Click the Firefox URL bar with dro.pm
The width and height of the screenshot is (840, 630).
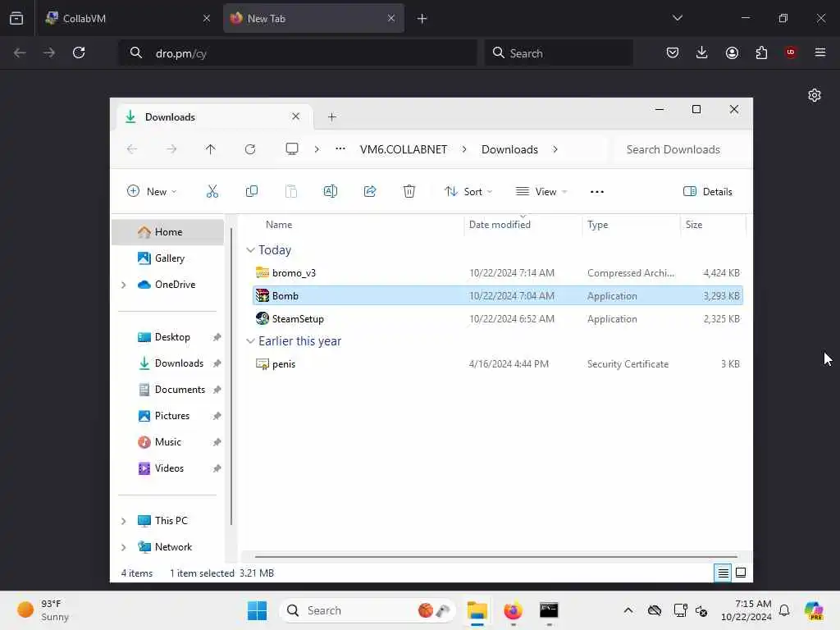(x=298, y=53)
